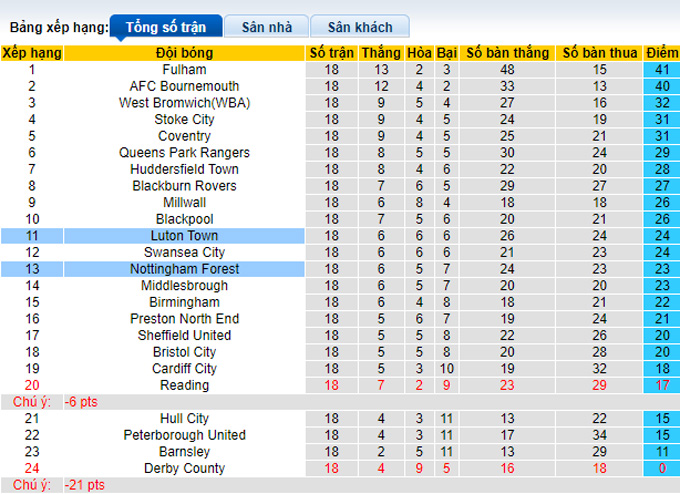The image size is (680, 494).
Task: Click the Xếp hạng column header
Action: click(32, 53)
